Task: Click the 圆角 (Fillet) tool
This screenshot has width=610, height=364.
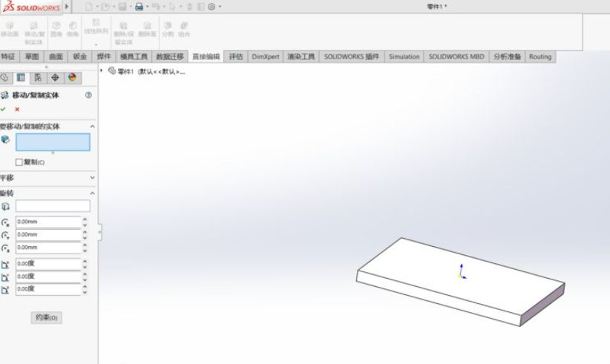Action: point(56,30)
